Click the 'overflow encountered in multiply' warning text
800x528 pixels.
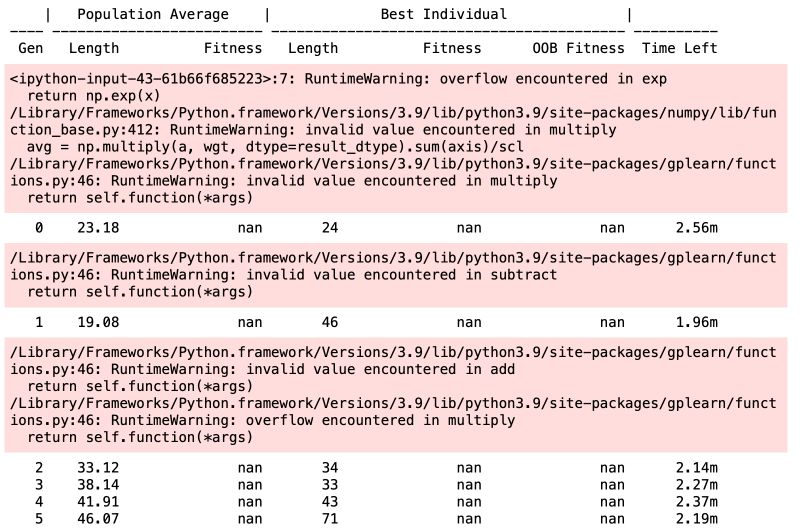coord(381,420)
